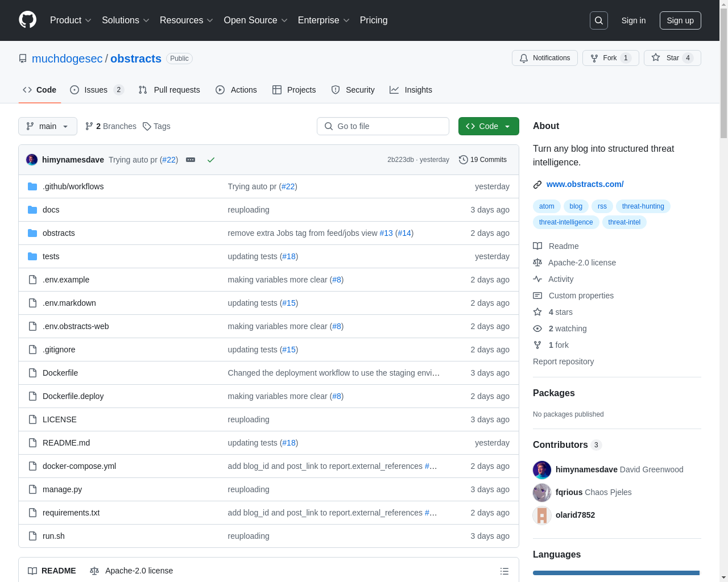728x582 pixels.
Task: Click the himynamesdave avatar in commit bar
Action: click(x=32, y=160)
